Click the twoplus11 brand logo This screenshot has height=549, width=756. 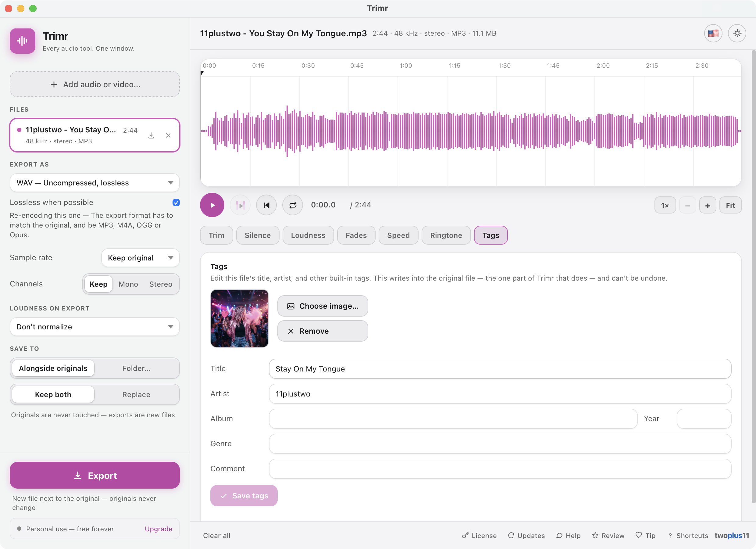pyautogui.click(x=731, y=535)
